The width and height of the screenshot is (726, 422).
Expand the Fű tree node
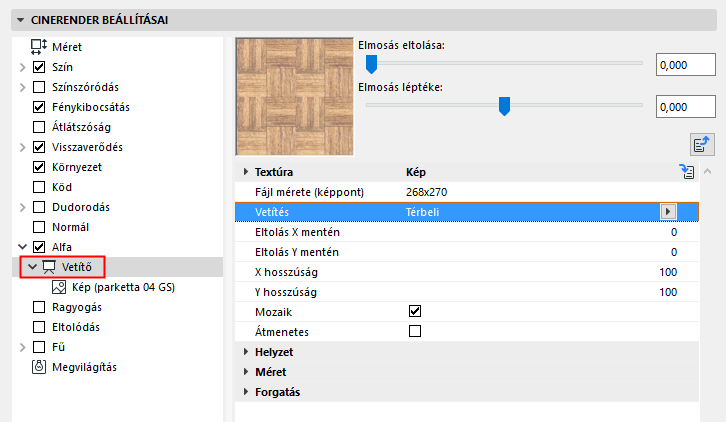coord(22,347)
